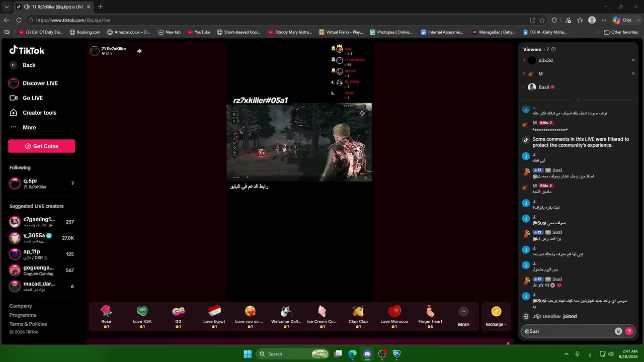Send a Clap Clap gift

pyautogui.click(x=358, y=317)
